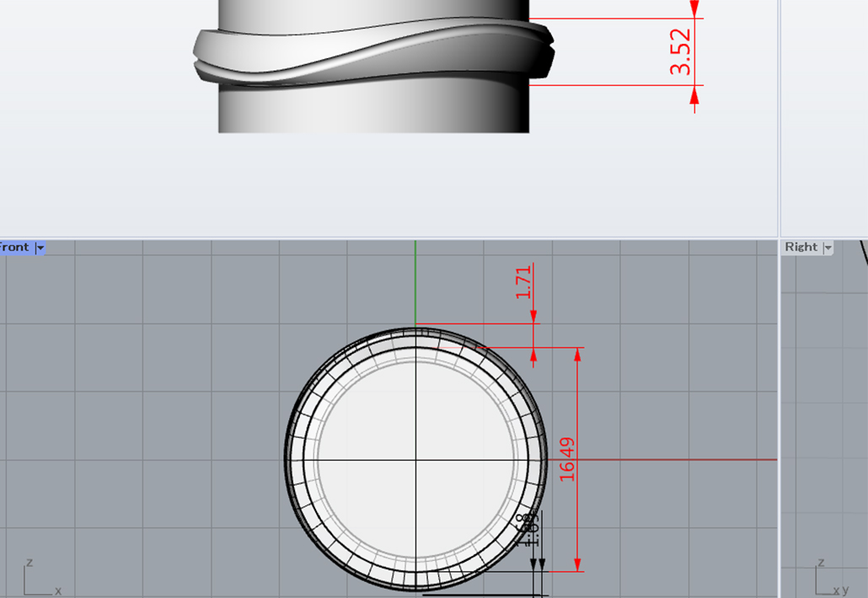Select the 1649 vertical dimension text

pos(567,458)
